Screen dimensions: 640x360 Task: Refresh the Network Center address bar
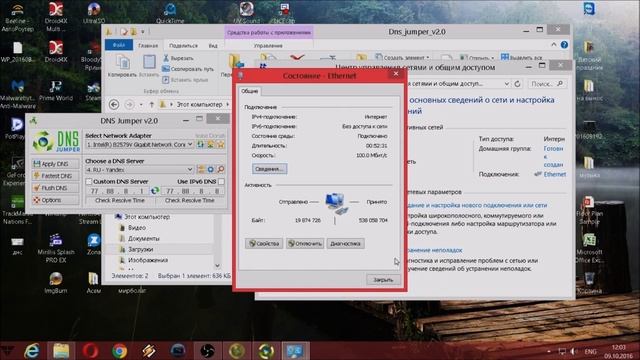click(x=517, y=84)
